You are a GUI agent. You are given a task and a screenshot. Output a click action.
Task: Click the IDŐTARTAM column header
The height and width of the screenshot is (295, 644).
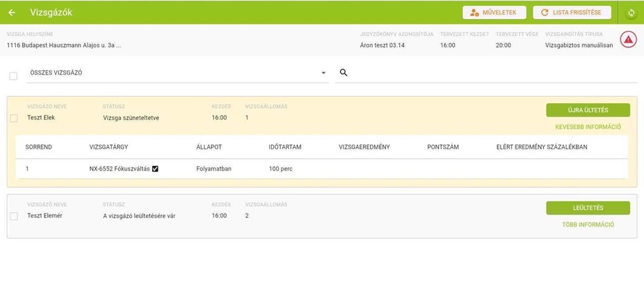(x=285, y=147)
